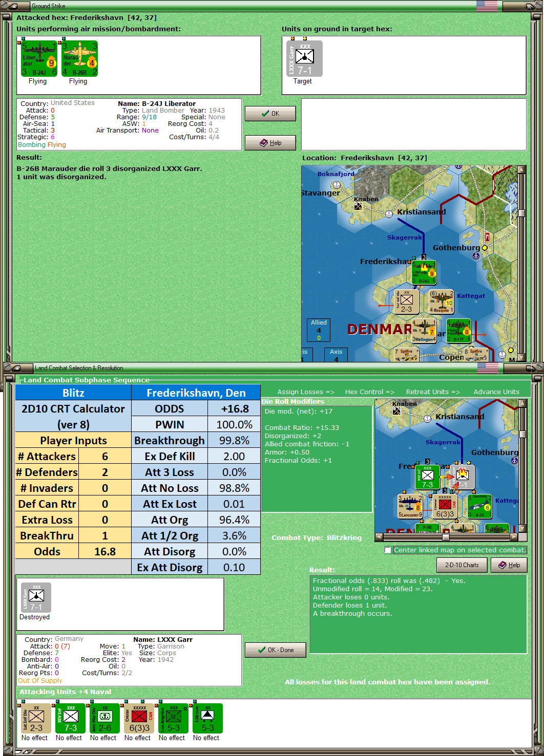Select the B-26B Marauder flying counter

pos(79,58)
